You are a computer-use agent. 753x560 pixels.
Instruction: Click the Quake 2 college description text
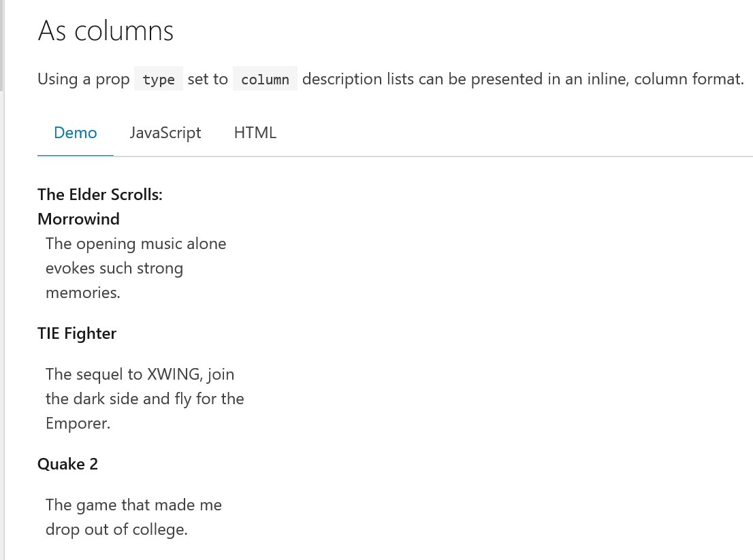133,516
